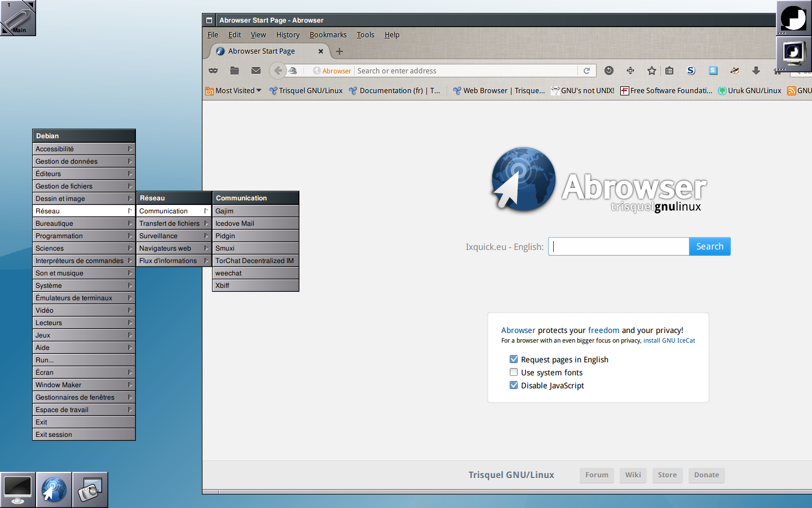Bookmark this page with the star icon
The width and height of the screenshot is (812, 508).
[652, 71]
